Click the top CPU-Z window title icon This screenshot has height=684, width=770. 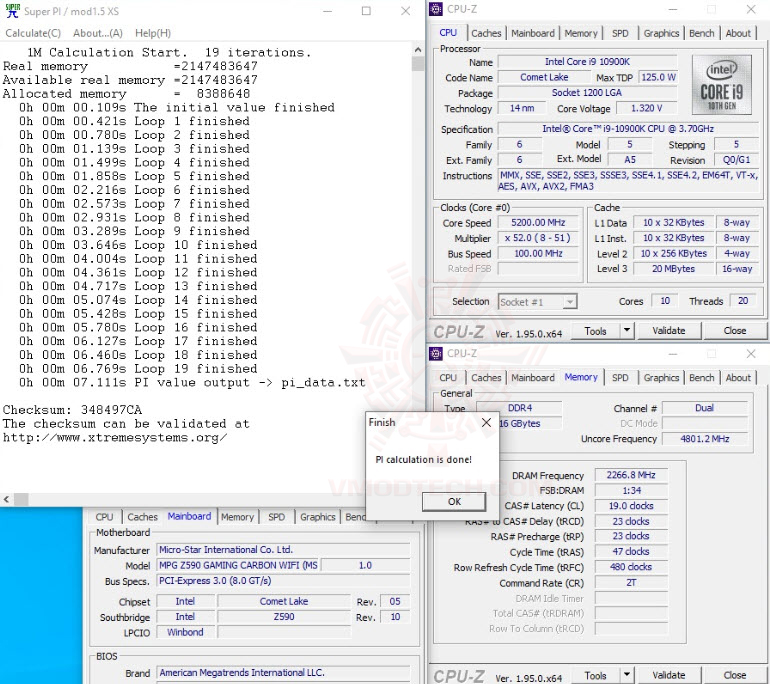[436, 9]
